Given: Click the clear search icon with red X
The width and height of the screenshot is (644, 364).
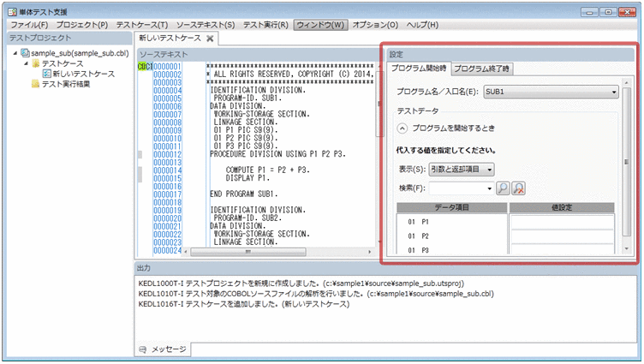Looking at the screenshot, I should point(519,188).
